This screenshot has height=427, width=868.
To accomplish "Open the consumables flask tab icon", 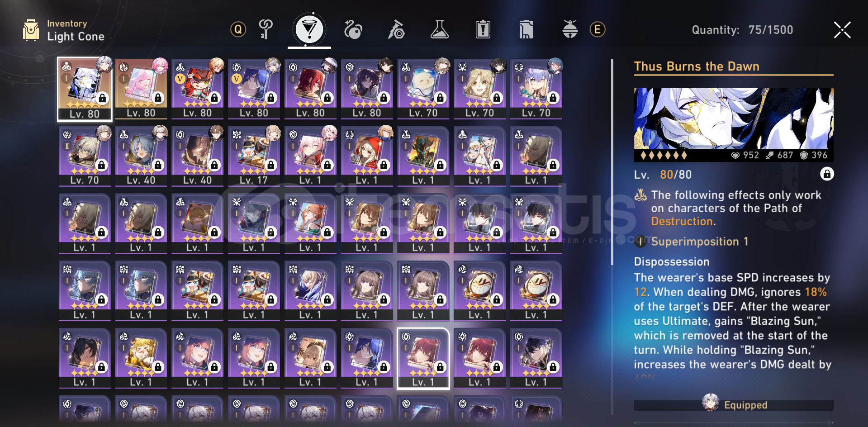I will point(439,30).
